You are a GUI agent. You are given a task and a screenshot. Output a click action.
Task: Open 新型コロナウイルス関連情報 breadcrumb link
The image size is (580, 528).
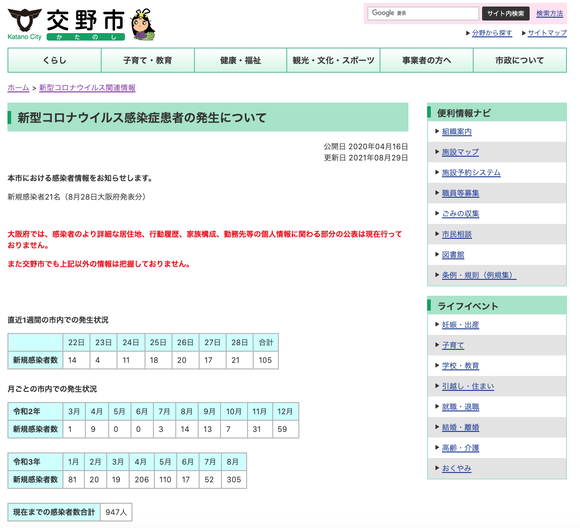pos(87,88)
